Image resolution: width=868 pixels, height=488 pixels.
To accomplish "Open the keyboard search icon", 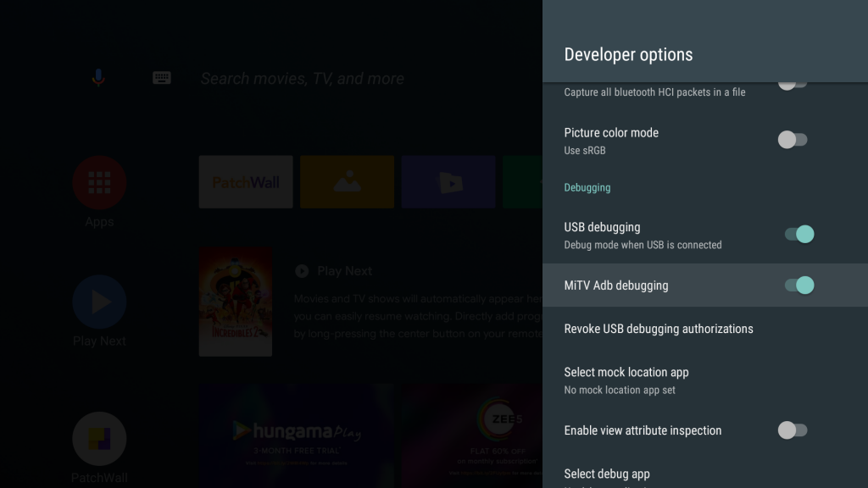I will click(162, 78).
